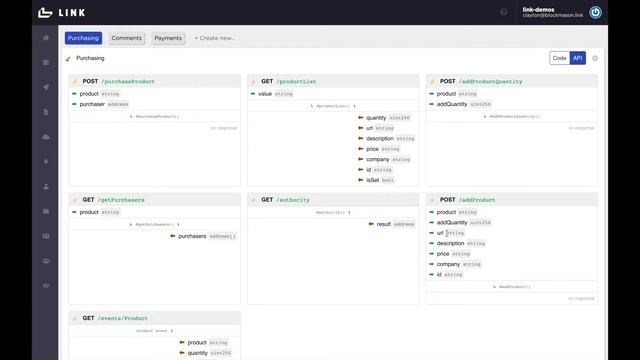
Task: Click the #purchaseProduct() function label
Action: pos(157,117)
